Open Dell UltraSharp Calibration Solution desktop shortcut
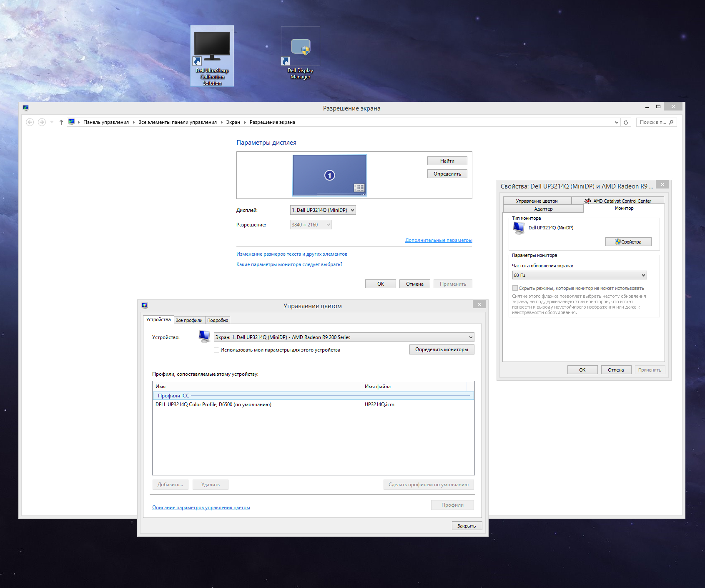Viewport: 705px width, 588px height. 212,56
